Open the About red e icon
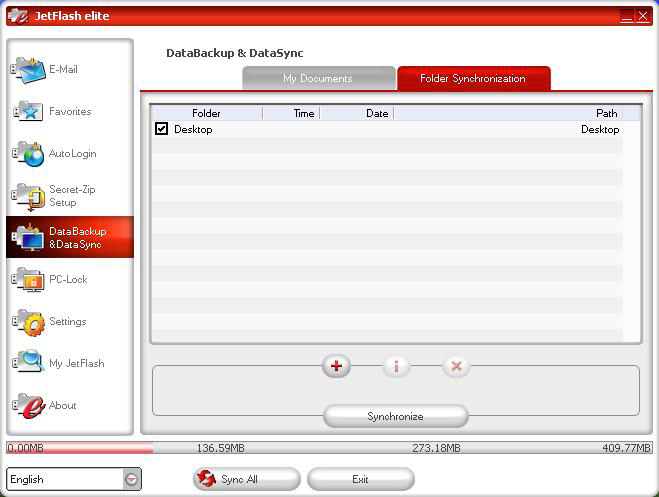This screenshot has width=659, height=497. [x=28, y=406]
